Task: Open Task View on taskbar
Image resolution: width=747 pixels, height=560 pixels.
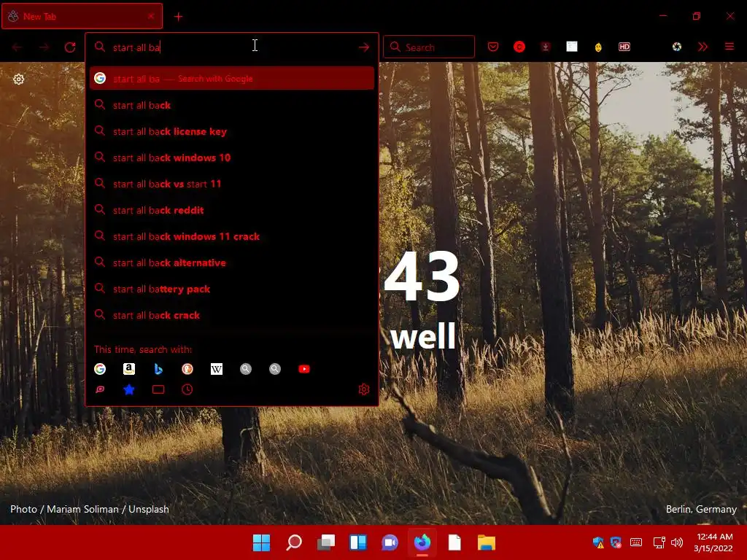Action: coord(326,542)
